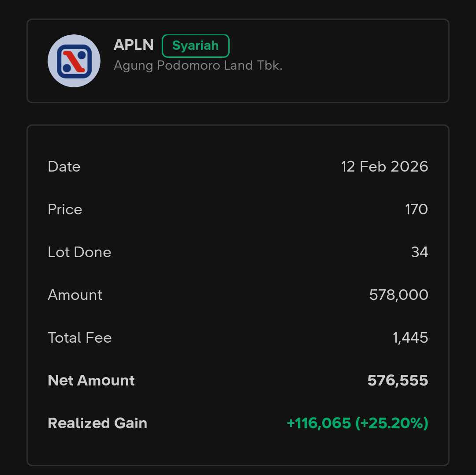This screenshot has width=476, height=475.
Task: Select the net amount value 576,555
Action: tap(398, 381)
